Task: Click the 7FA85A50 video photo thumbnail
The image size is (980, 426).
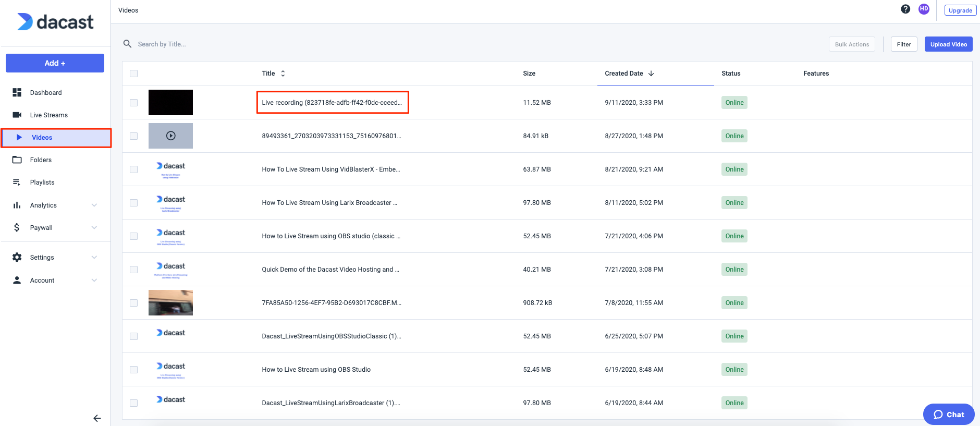Action: [170, 302]
